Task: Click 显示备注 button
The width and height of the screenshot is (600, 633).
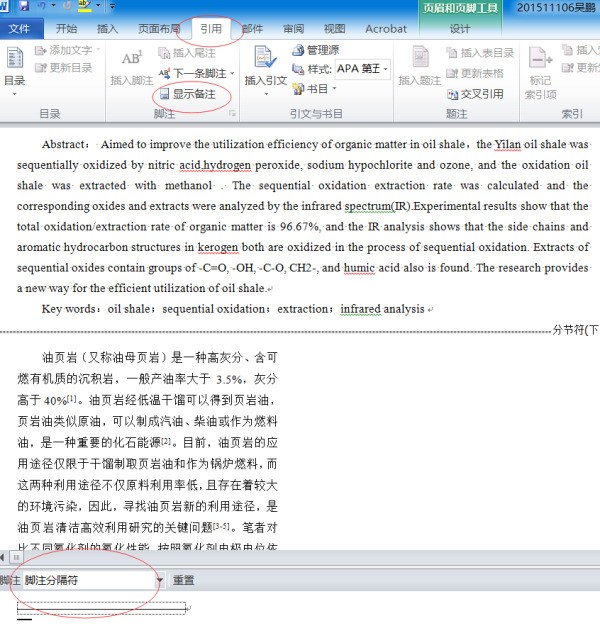Action: [x=188, y=94]
